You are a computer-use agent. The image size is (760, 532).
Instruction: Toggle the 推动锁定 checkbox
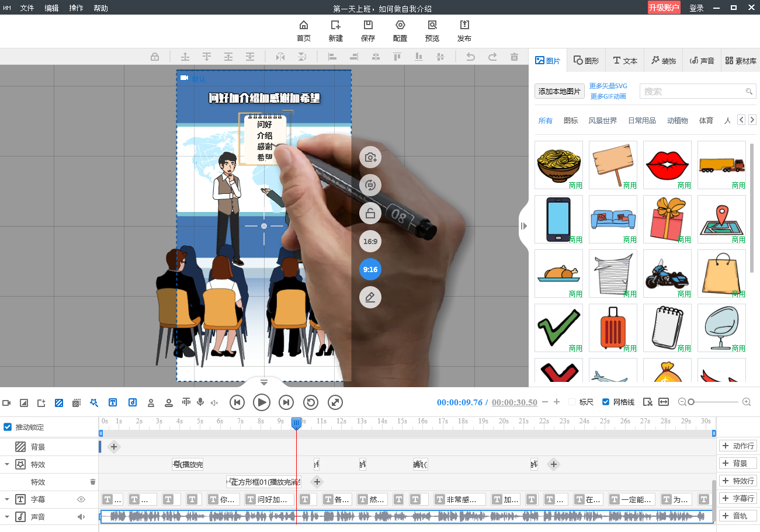click(8, 427)
